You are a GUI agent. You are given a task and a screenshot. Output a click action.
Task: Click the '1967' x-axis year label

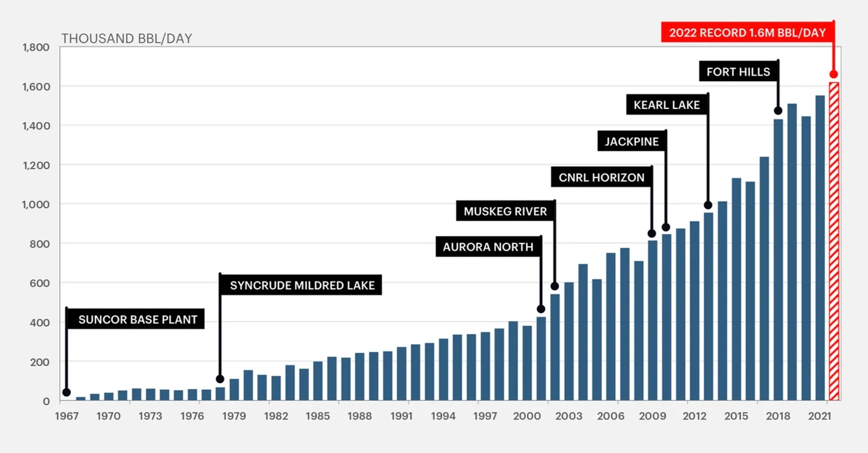click(x=67, y=416)
